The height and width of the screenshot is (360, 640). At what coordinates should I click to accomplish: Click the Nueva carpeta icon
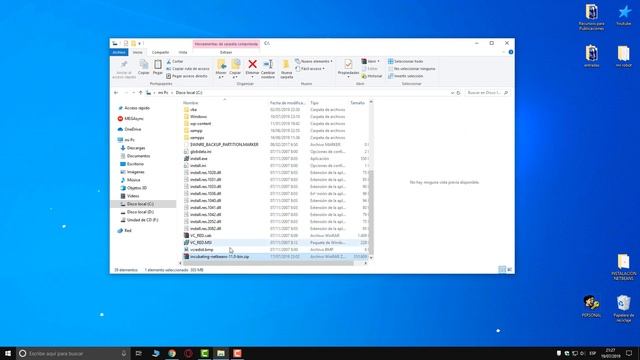pos(286,69)
